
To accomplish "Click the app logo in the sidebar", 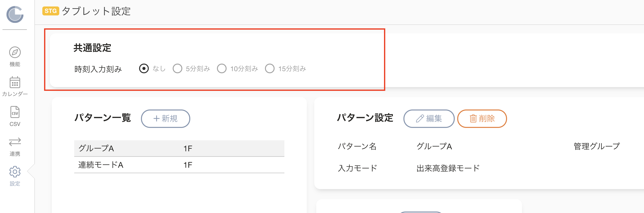I will click(x=15, y=14).
